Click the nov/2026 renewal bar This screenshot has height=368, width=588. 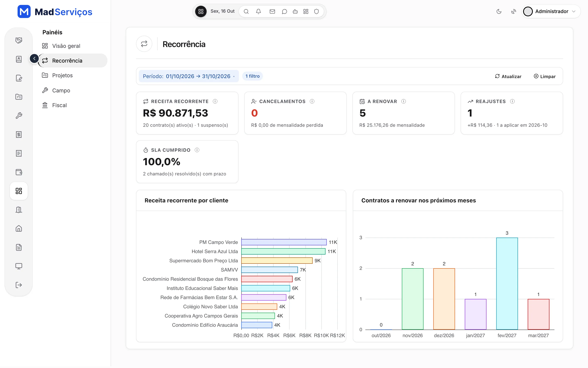pyautogui.click(x=413, y=299)
